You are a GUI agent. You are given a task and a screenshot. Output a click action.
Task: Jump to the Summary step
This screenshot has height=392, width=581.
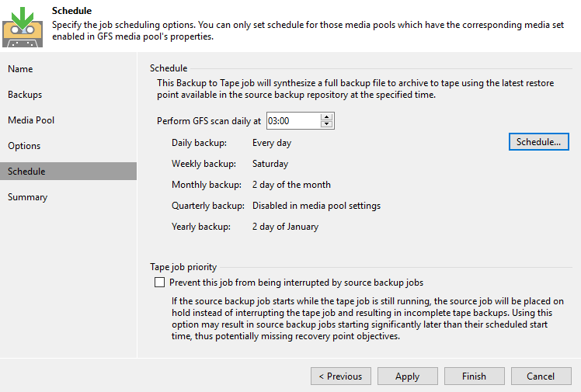coord(28,197)
